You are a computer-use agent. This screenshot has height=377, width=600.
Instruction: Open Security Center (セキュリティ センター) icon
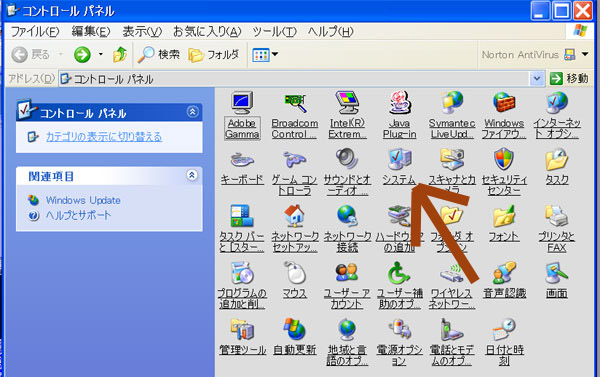[x=504, y=159]
